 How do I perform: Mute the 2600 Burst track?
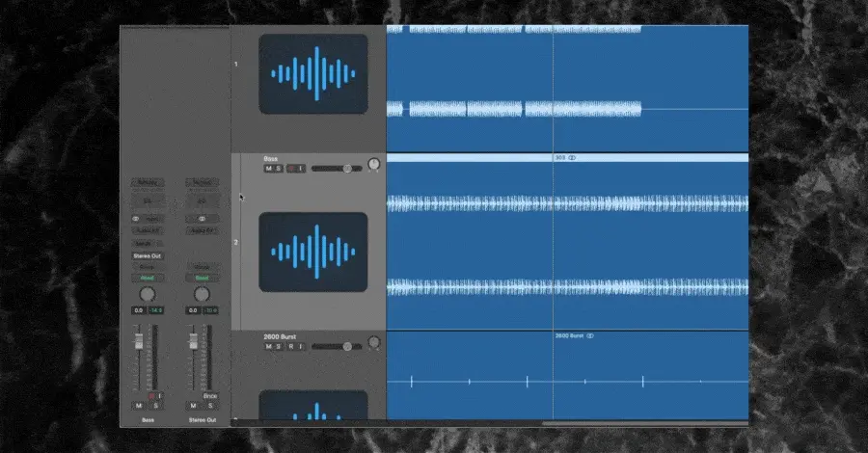(268, 346)
